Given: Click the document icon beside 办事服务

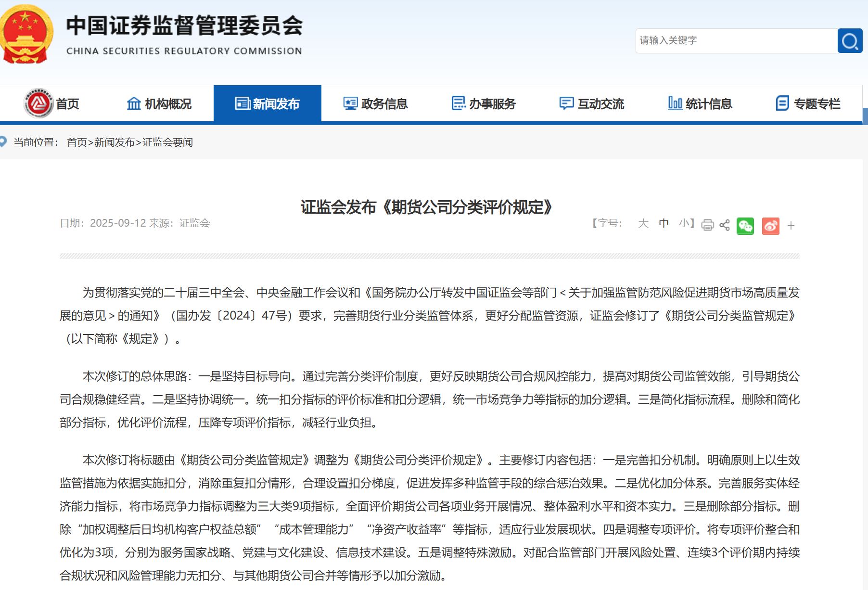Looking at the screenshot, I should tap(459, 103).
